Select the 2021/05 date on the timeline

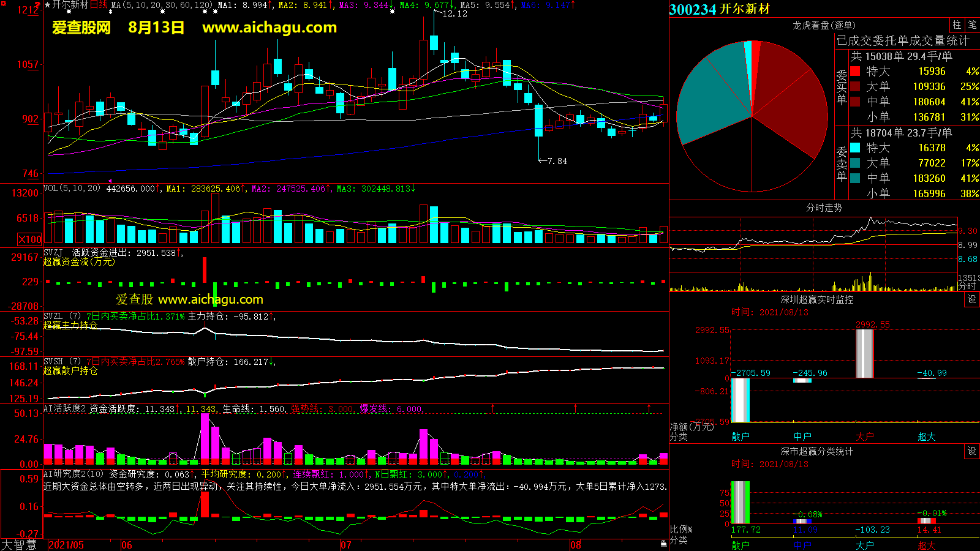[x=66, y=545]
